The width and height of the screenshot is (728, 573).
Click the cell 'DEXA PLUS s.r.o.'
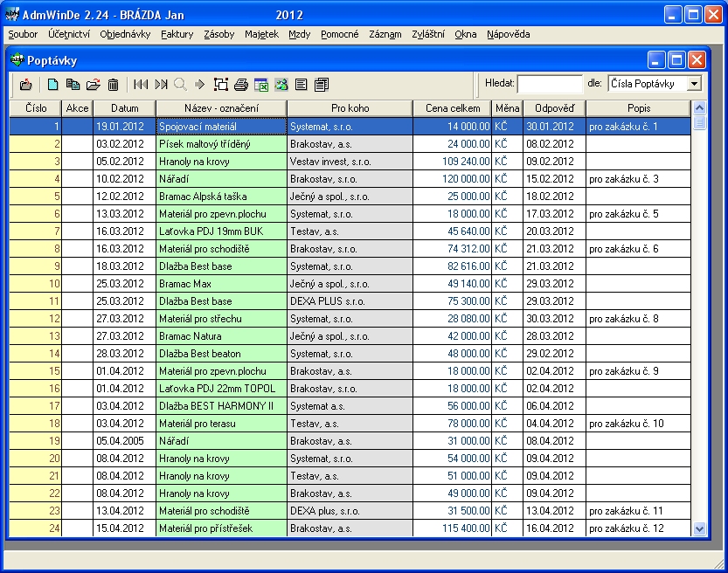[350, 301]
